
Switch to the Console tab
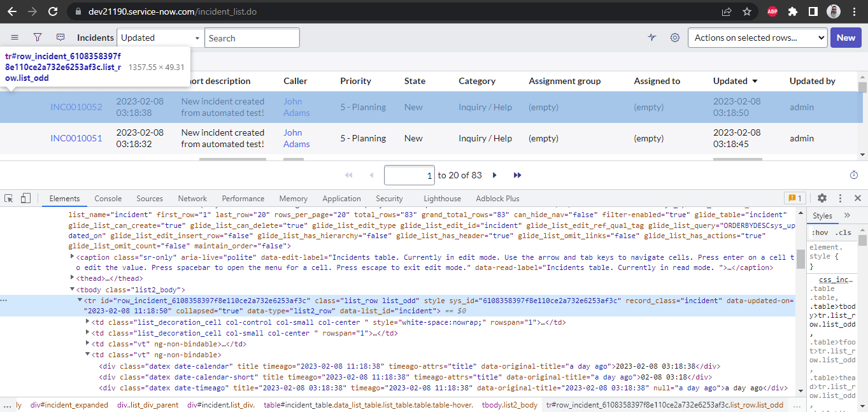[x=108, y=198]
